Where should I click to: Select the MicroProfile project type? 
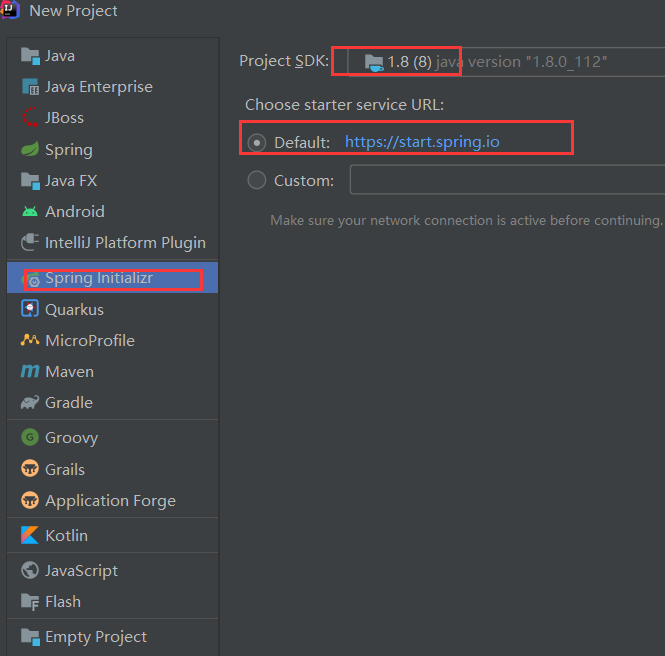coord(89,341)
